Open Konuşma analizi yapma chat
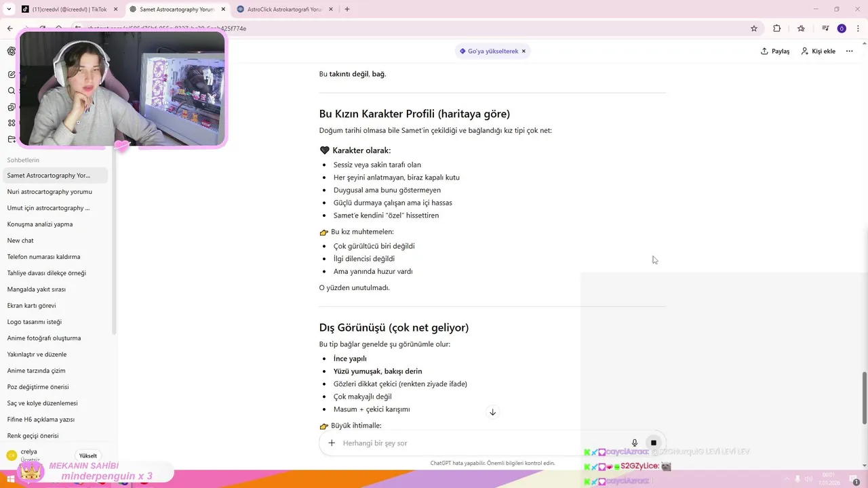The width and height of the screenshot is (868, 488). tap(54, 224)
